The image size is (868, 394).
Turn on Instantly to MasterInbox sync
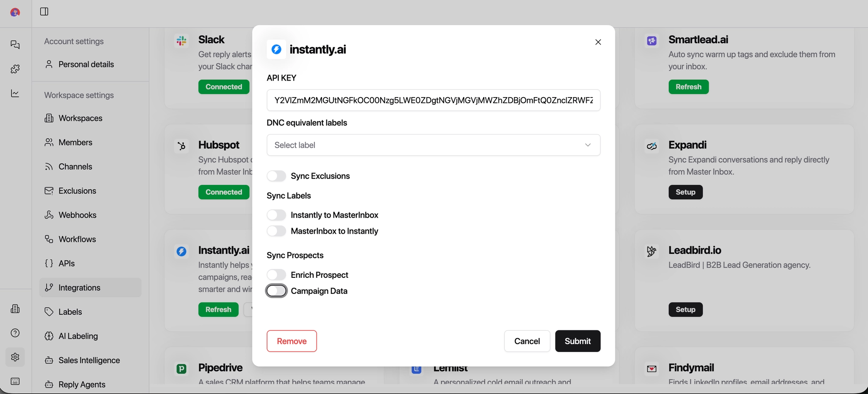click(x=276, y=215)
